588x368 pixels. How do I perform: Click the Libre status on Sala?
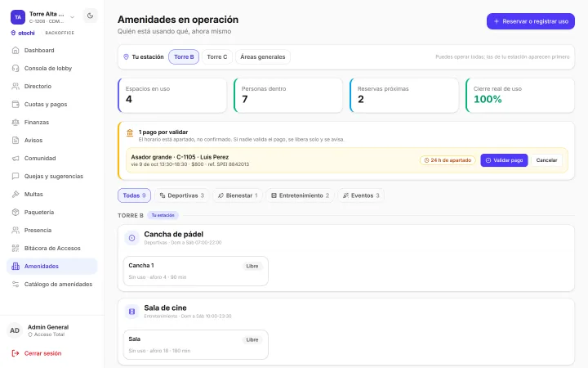252,340
